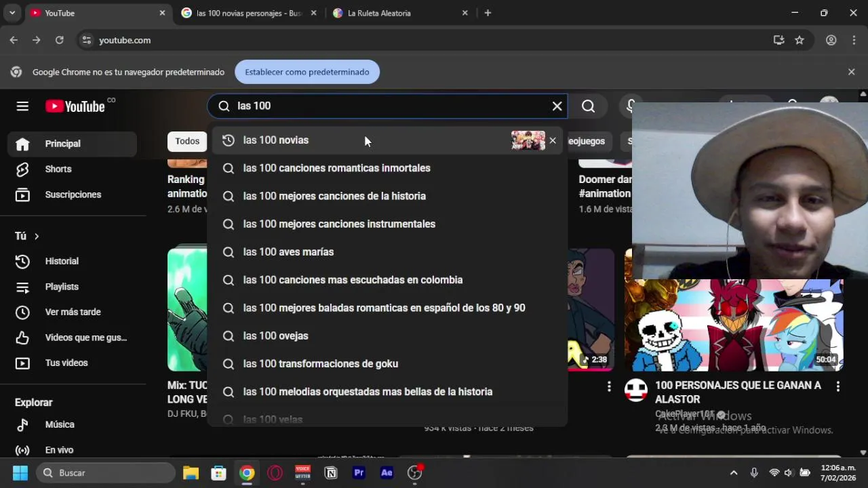Image resolution: width=868 pixels, height=488 pixels.
Task: Open options menu for Alastor video
Action: tap(838, 386)
